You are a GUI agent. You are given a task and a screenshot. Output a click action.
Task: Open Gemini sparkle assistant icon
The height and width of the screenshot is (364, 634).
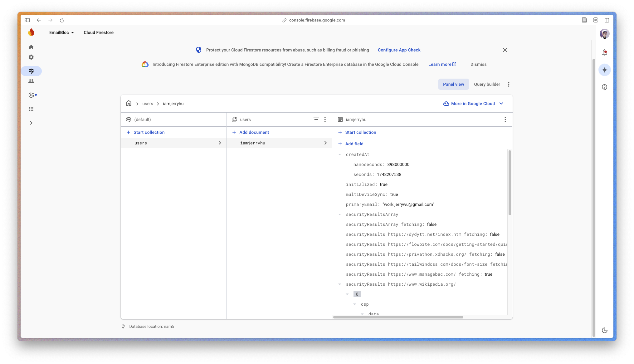604,70
